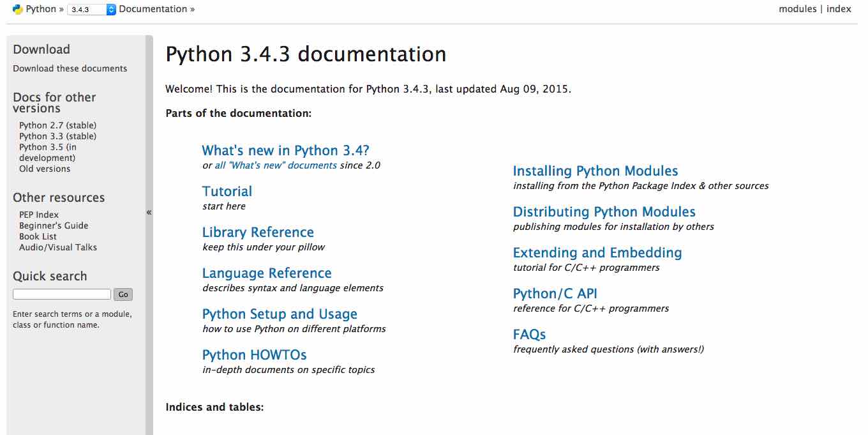This screenshot has height=435, width=868.
Task: Click the Python 3.4.3 documentation title
Action: (306, 54)
